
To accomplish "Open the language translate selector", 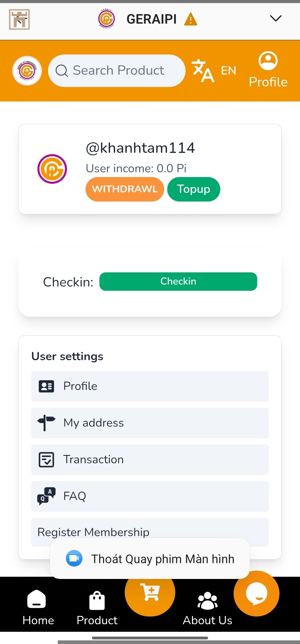I will pos(214,71).
